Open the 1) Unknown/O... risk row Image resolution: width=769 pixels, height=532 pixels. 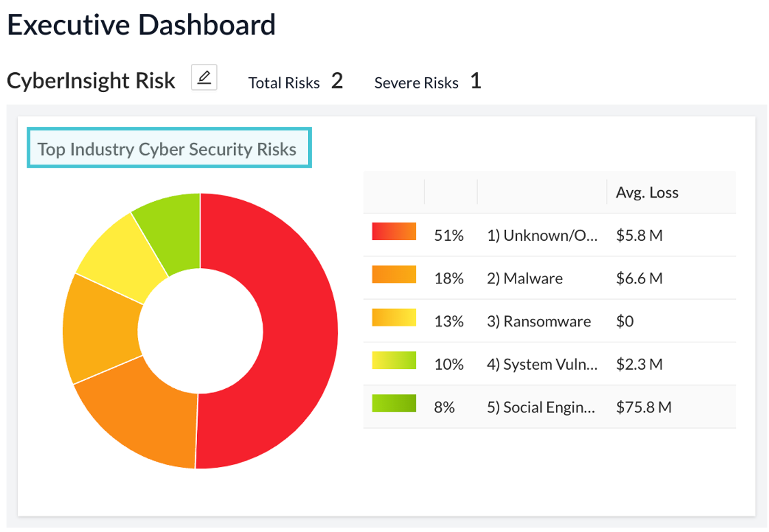pos(542,235)
